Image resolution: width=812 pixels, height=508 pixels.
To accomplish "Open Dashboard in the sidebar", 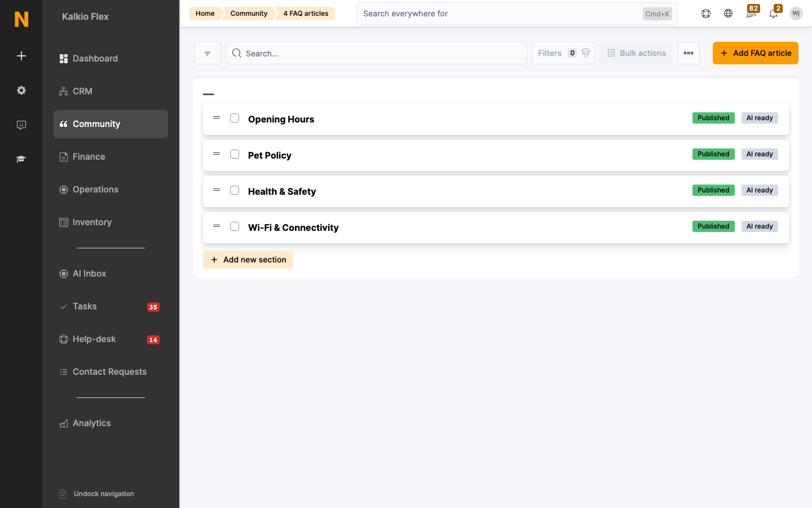I will click(111, 59).
